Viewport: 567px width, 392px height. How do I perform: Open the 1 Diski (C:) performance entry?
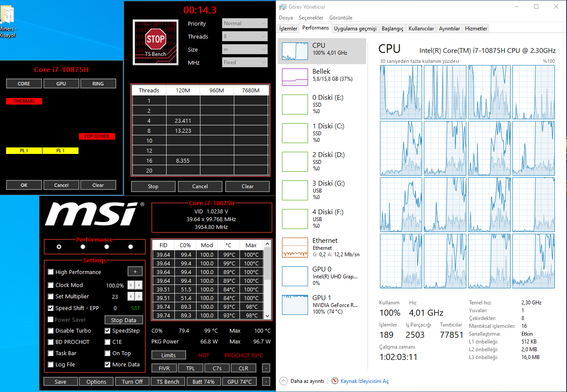[x=322, y=133]
